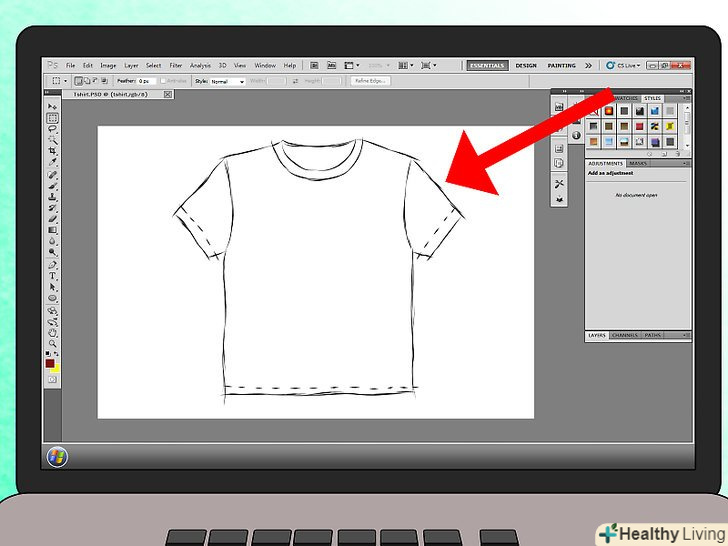
Task: Switch to the Channels tab
Action: click(x=624, y=335)
